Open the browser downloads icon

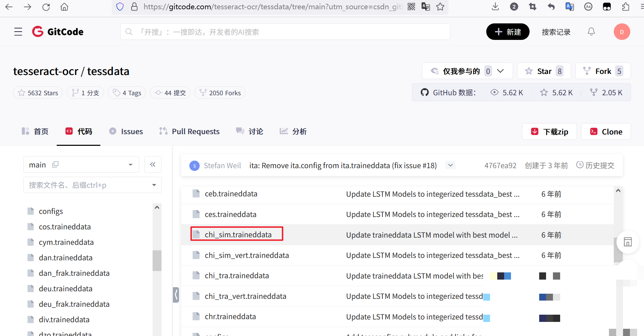(x=495, y=7)
